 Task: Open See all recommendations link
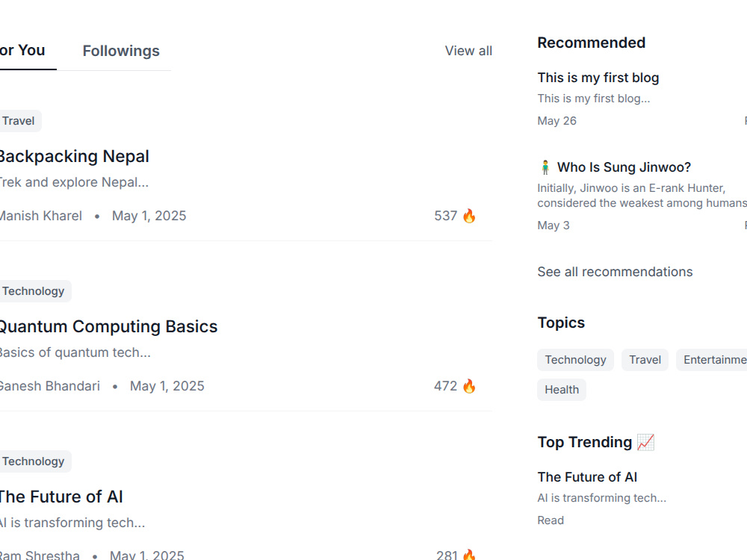(615, 272)
